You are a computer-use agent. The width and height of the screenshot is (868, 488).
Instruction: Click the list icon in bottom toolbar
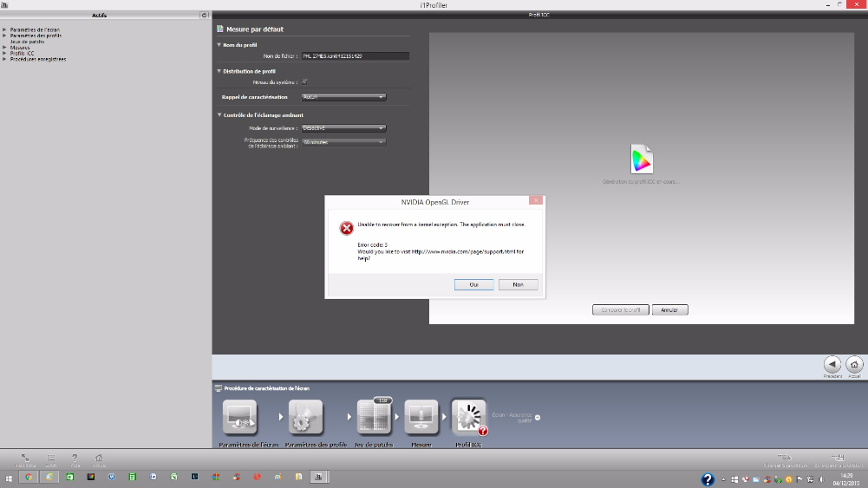tap(51, 458)
